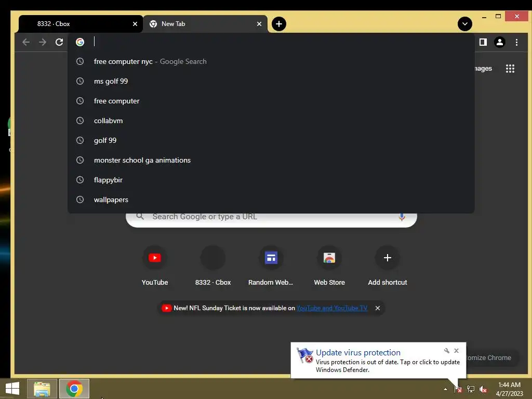
Task: Click the Action Center flag tray icon
Action: 458,389
